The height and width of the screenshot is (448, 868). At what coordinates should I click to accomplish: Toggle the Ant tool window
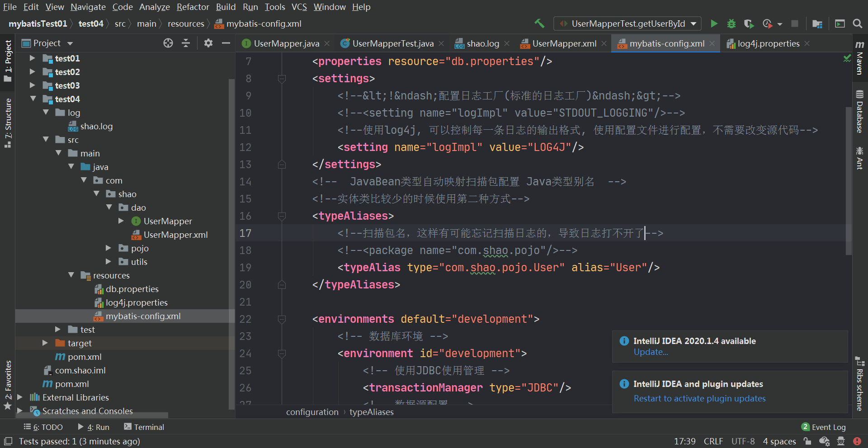(x=860, y=158)
